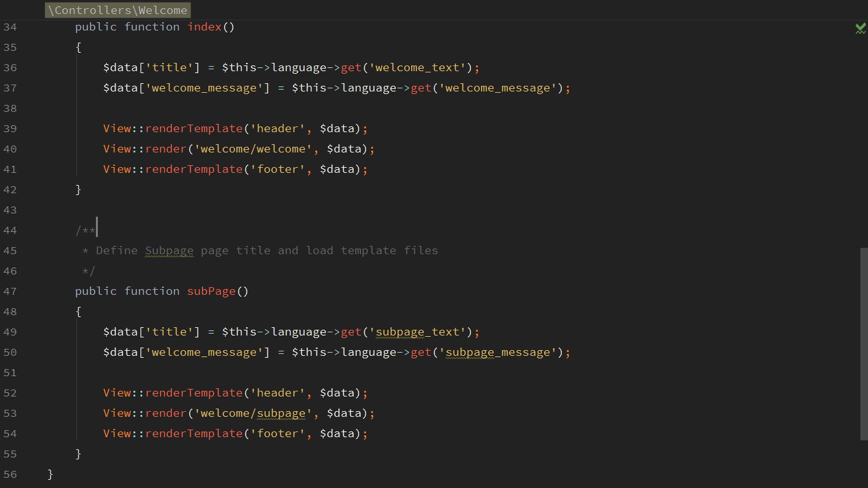The image size is (868, 488).
Task: Click the subPage function name
Action: 211,291
